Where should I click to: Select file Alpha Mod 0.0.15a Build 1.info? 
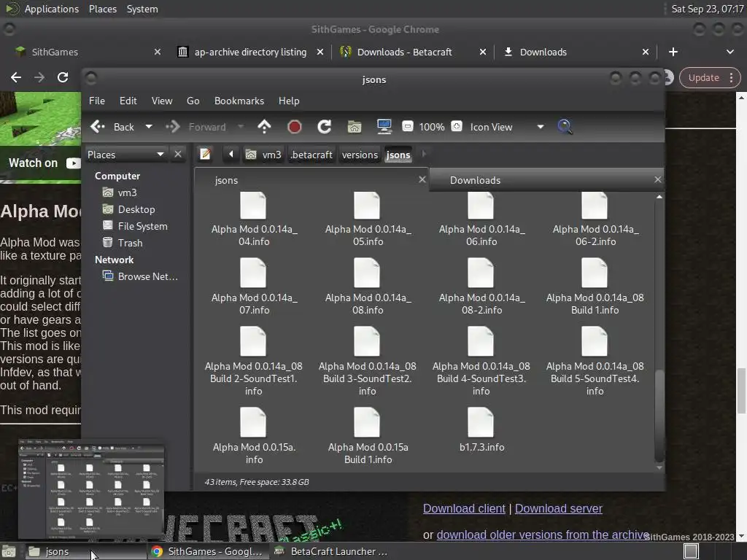point(368,436)
